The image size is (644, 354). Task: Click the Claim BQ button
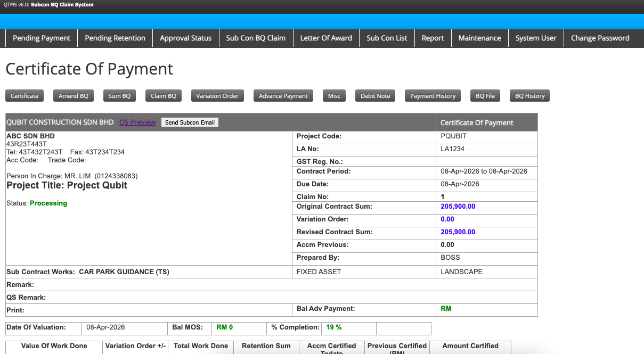point(164,96)
